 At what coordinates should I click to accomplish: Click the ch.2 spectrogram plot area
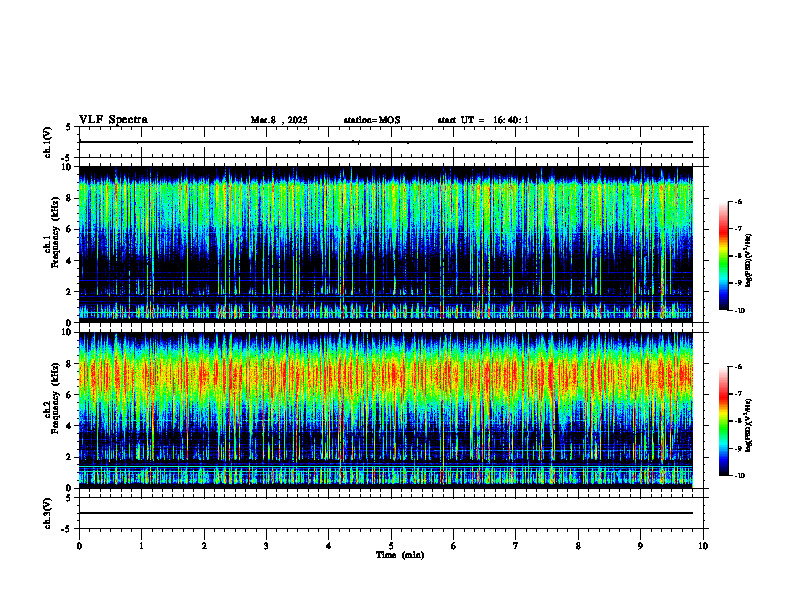(x=385, y=410)
